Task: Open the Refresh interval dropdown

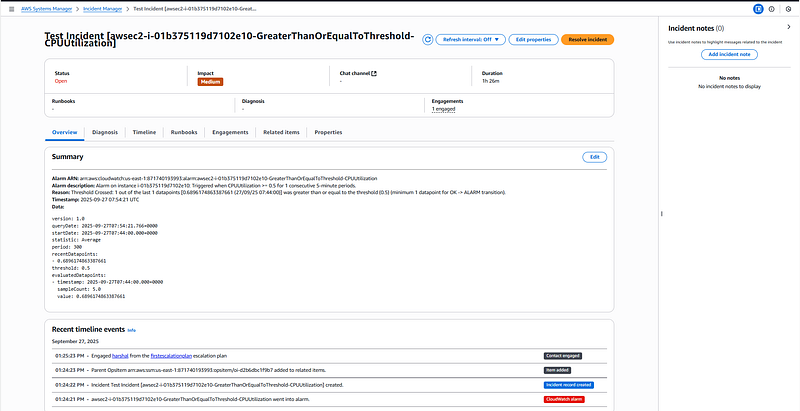Action: pyautogui.click(x=470, y=40)
